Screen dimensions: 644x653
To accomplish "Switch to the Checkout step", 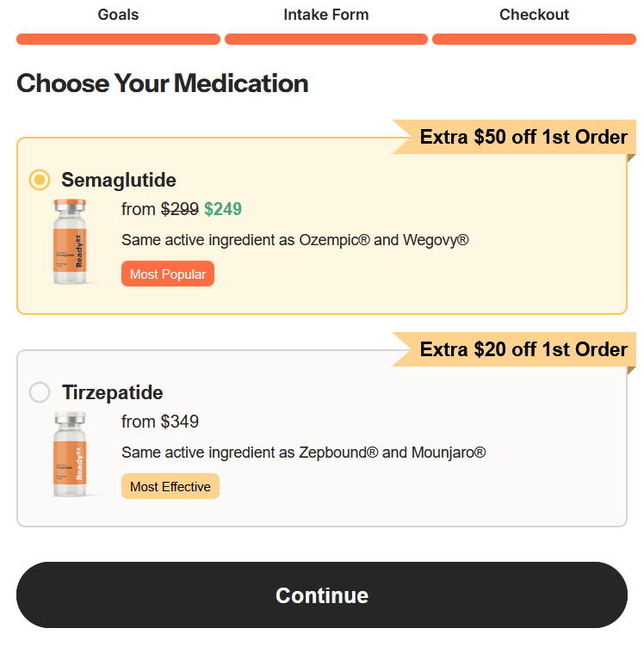I will 534,15.
